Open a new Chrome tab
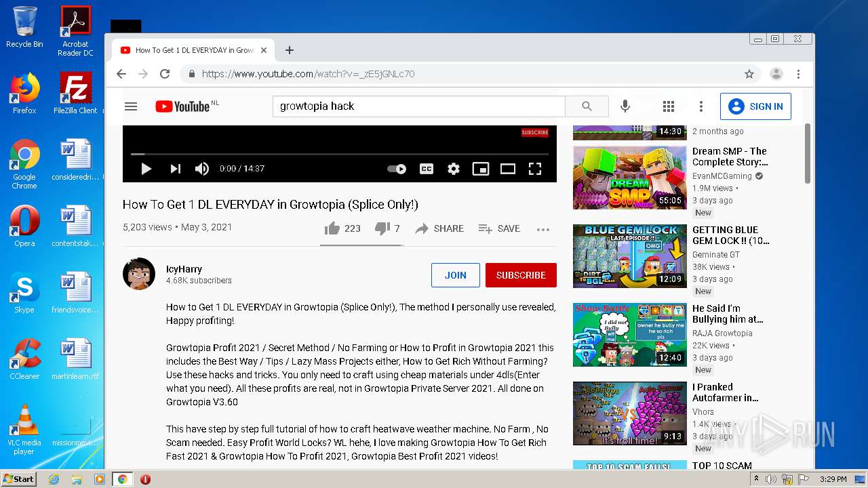Screen dimensions: 868x488 click(x=290, y=50)
